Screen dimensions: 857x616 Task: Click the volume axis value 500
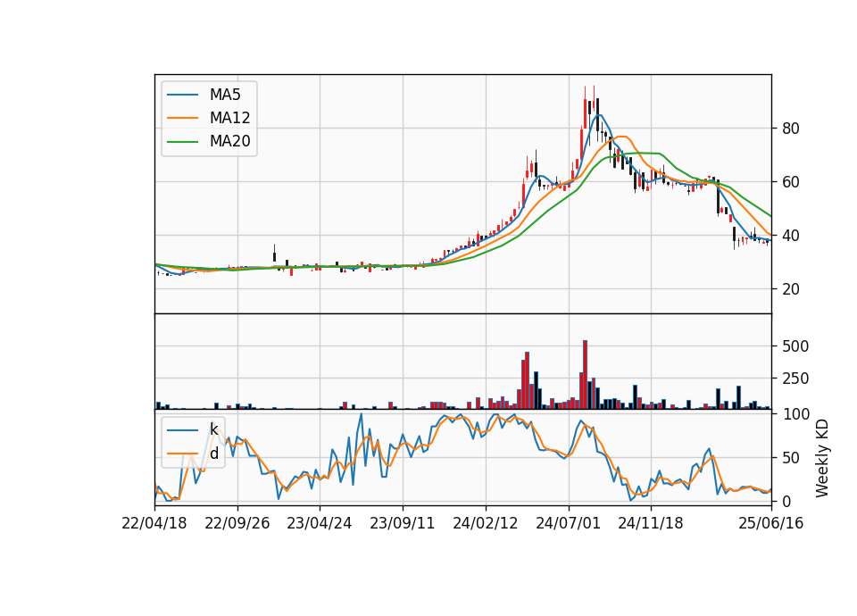pyautogui.click(x=795, y=346)
